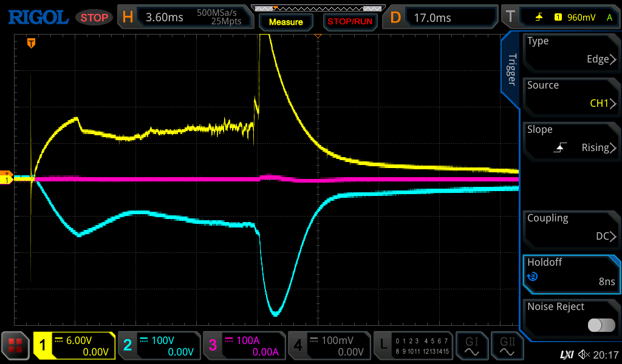The height and width of the screenshot is (364, 622).
Task: Toggle the Noise Reject switch
Action: pyautogui.click(x=601, y=325)
